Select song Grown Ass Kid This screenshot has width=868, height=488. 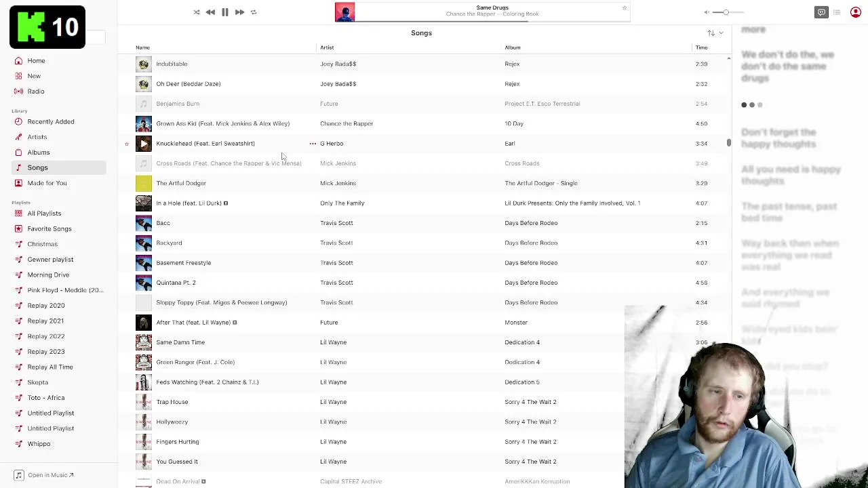coord(222,123)
